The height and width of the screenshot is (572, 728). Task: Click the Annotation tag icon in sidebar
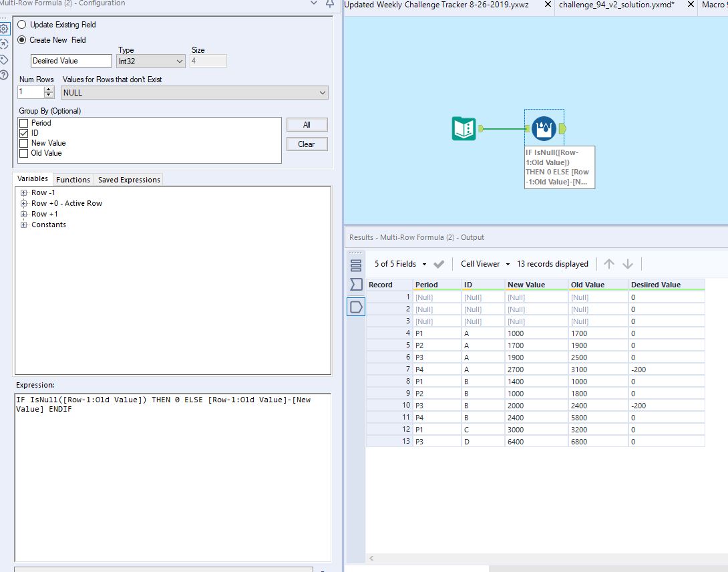pos(5,58)
